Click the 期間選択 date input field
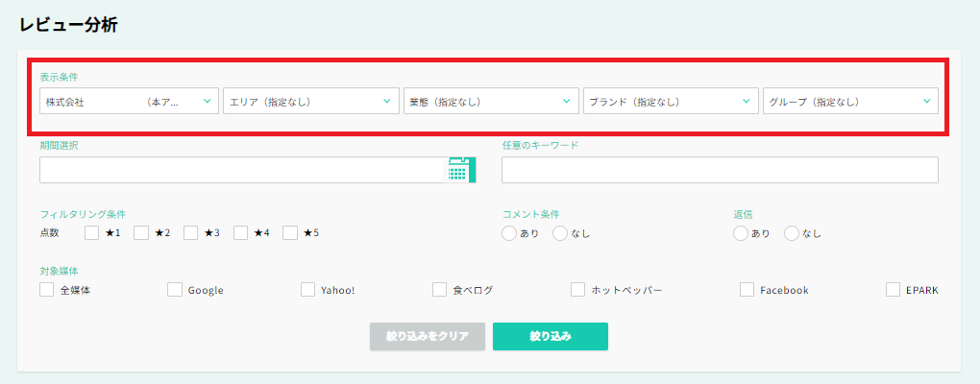The image size is (980, 384). point(240,170)
